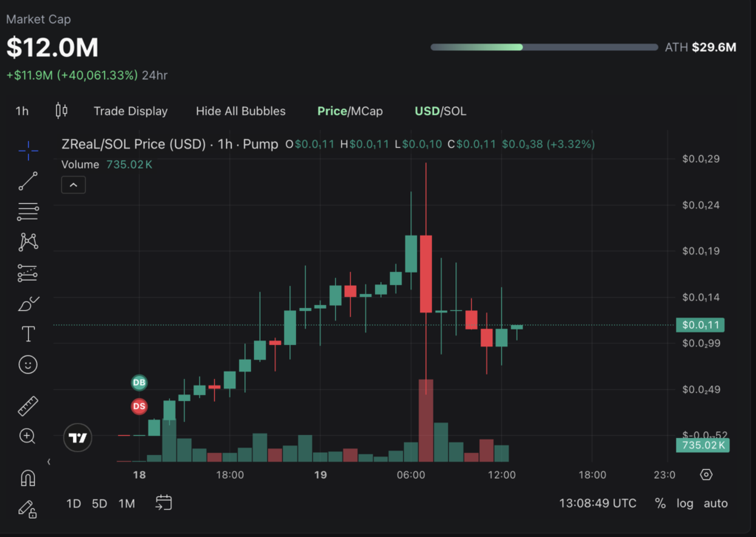
Task: Select the crosshair cursor tool
Action: tap(28, 151)
